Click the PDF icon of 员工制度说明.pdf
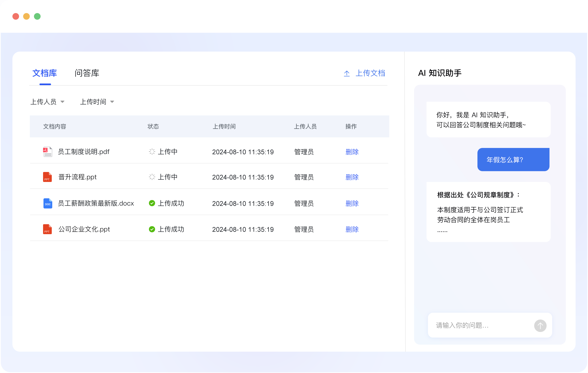Image resolution: width=588 pixels, height=373 pixels. [x=47, y=151]
